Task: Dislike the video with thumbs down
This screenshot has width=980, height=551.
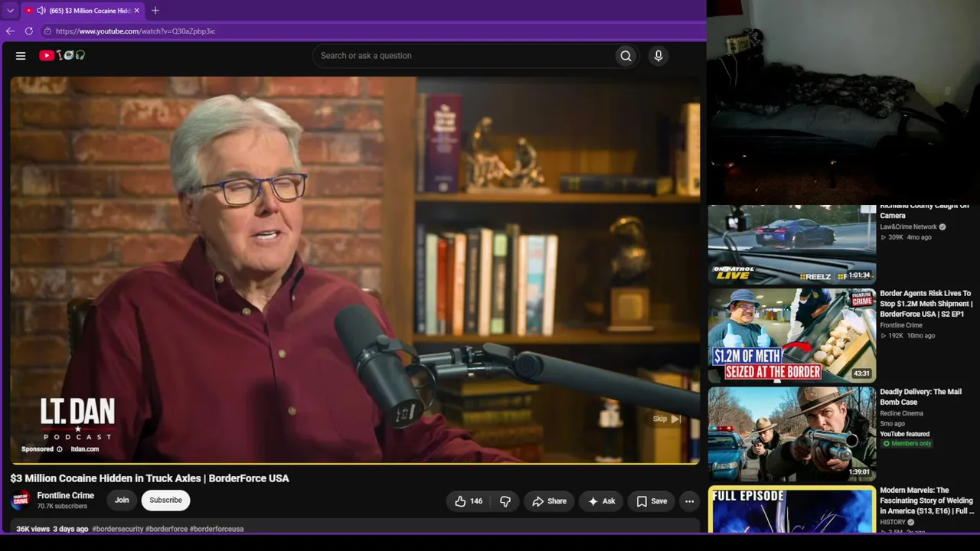Action: [x=505, y=501]
